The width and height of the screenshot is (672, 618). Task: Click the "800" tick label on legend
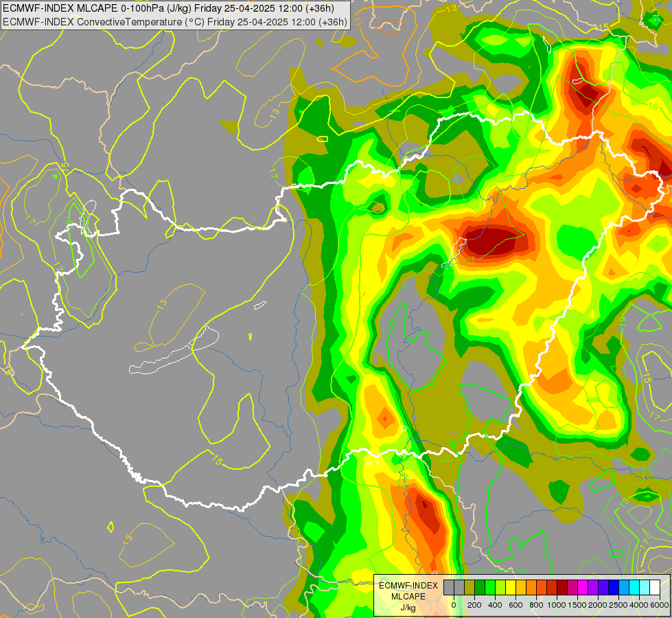click(536, 605)
